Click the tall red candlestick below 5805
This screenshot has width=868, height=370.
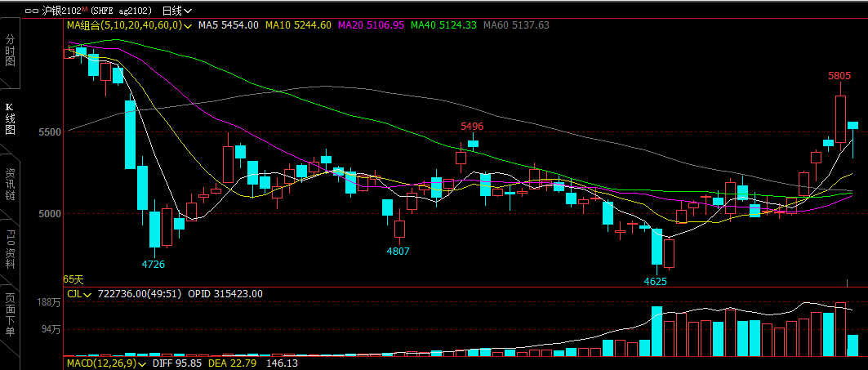[x=840, y=119]
